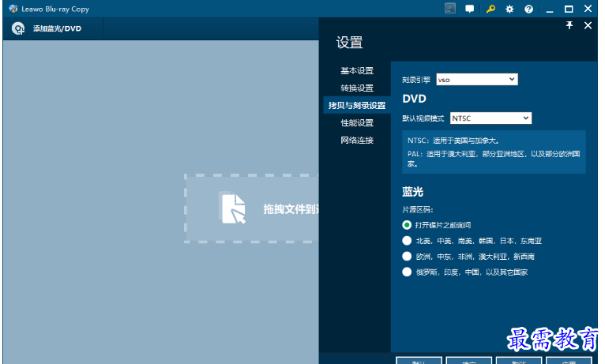
Task: Click the Leawo app logo in title bar
Action: [x=13, y=9]
